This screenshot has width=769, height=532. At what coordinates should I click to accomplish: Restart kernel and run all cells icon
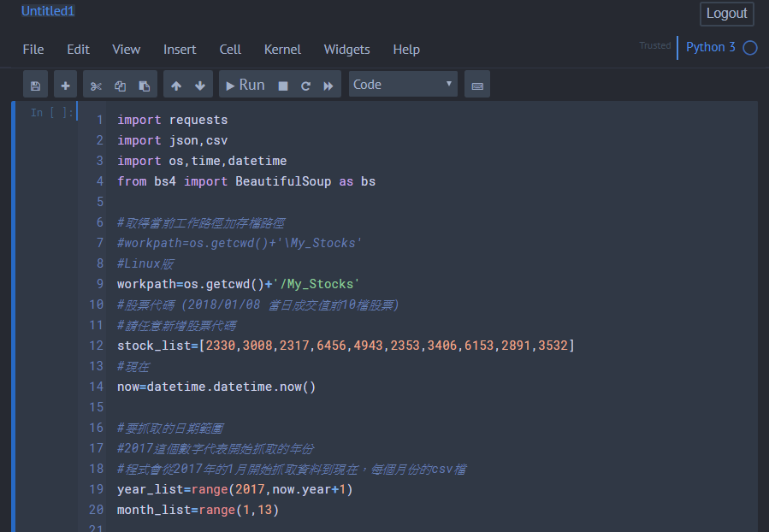[x=328, y=85]
